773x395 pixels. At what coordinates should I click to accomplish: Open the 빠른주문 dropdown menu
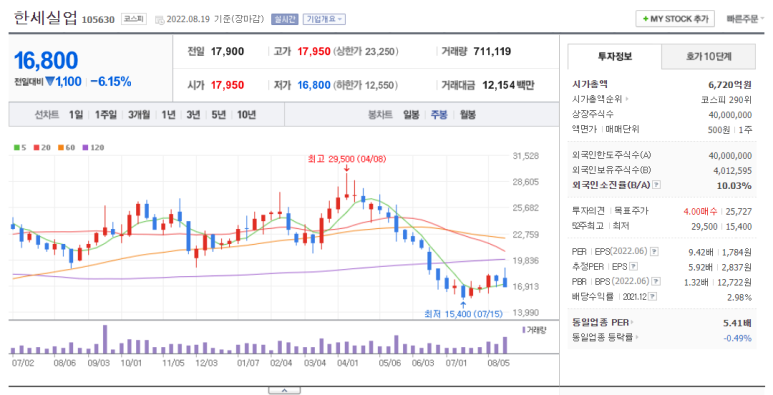point(745,19)
